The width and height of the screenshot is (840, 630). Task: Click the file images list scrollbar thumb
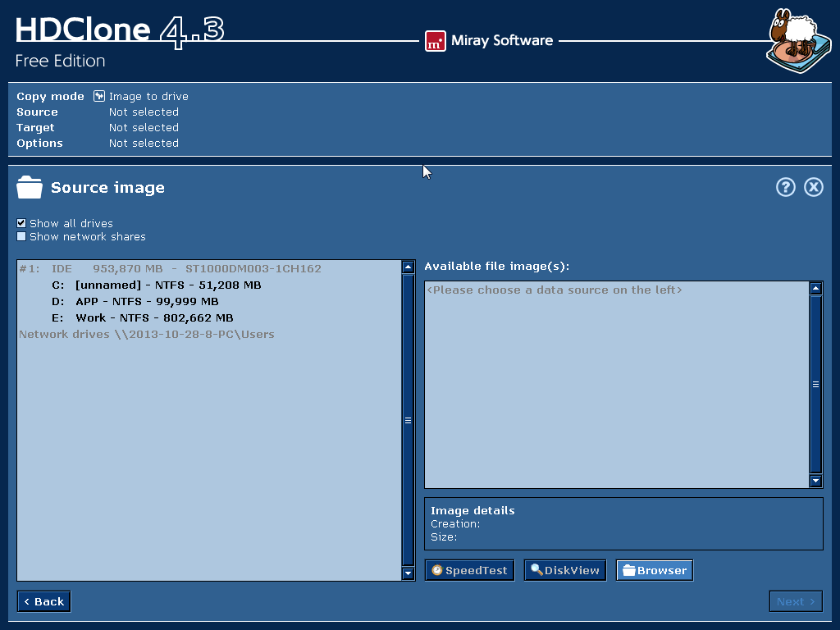815,384
